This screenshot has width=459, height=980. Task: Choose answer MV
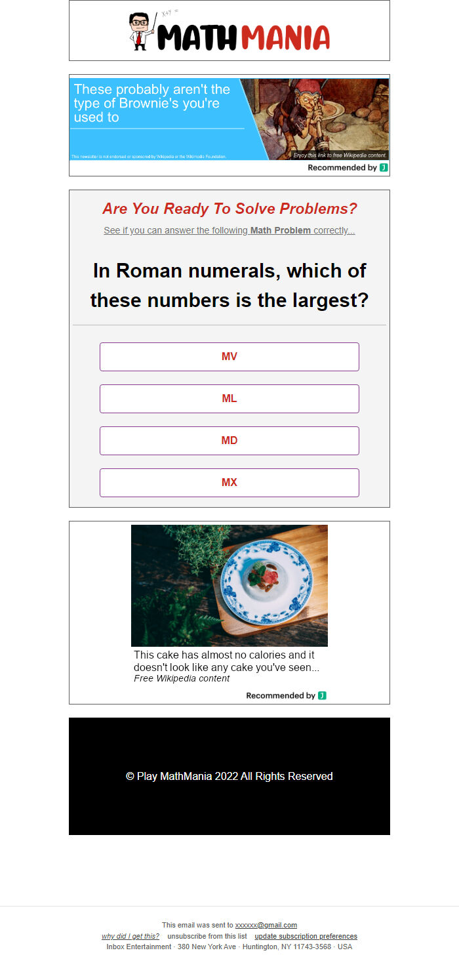coord(229,357)
